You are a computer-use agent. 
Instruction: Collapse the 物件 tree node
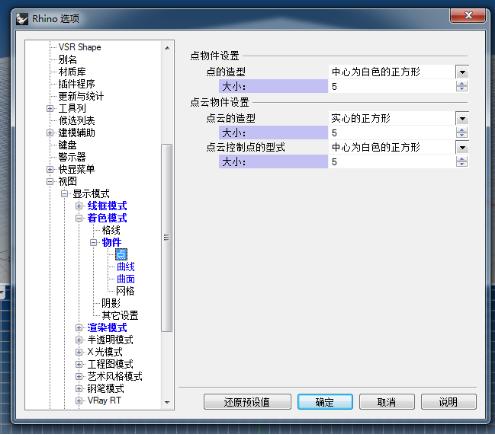pyautogui.click(x=94, y=242)
